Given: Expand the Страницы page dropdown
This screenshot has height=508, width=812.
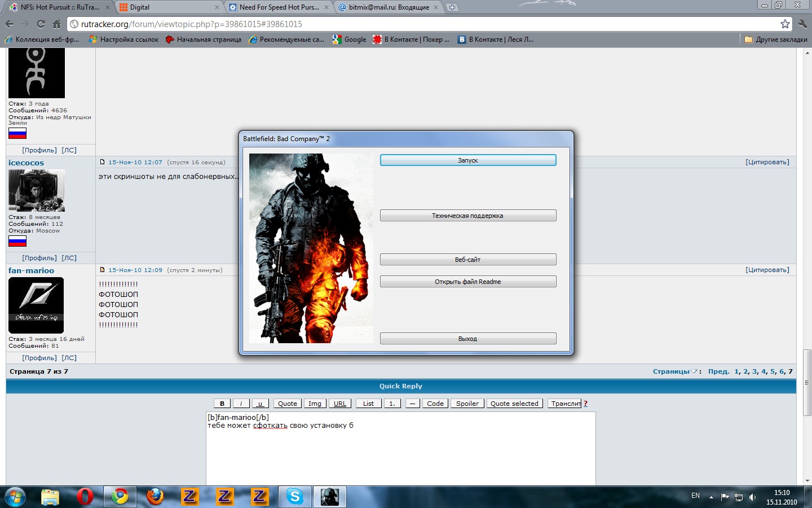Looking at the screenshot, I should pos(675,371).
